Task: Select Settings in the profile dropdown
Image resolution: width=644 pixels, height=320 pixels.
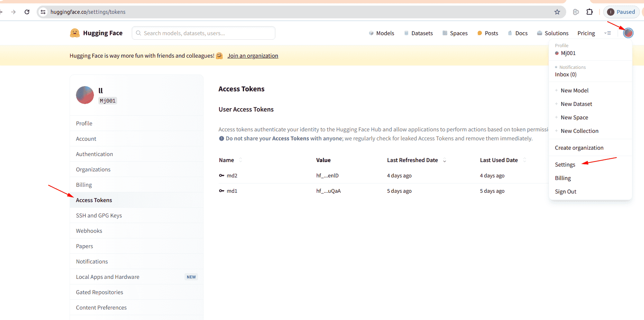Action: tap(565, 165)
